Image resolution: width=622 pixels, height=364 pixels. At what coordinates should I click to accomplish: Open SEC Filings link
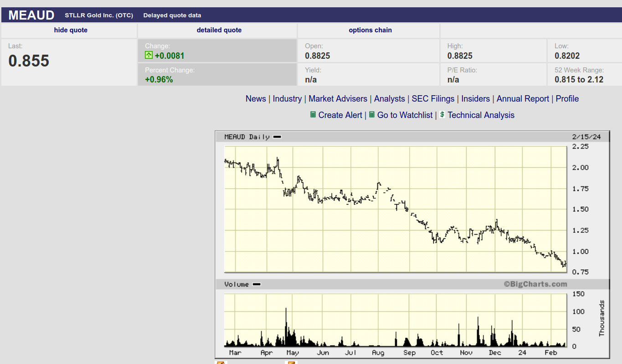coord(433,99)
